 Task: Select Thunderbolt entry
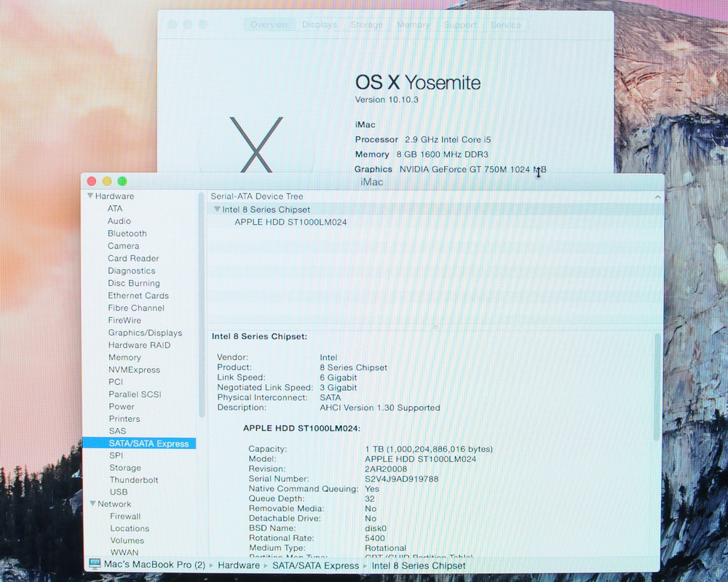point(134,480)
